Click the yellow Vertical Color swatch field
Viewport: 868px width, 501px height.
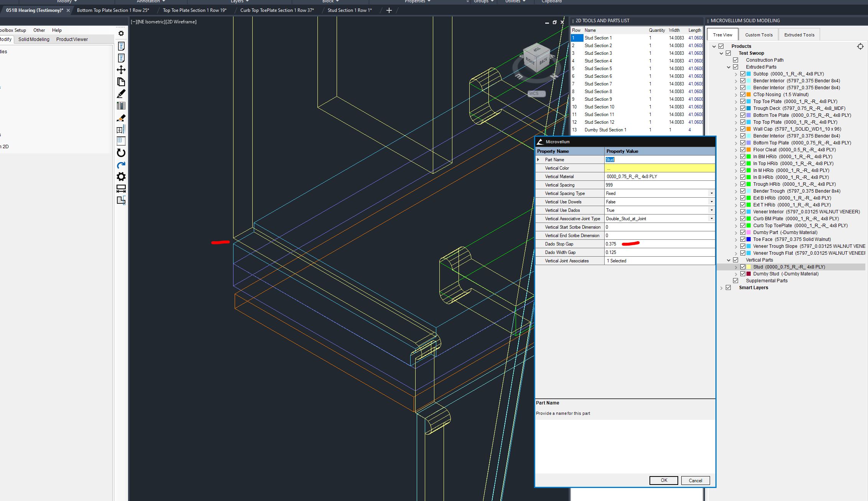[659, 168]
